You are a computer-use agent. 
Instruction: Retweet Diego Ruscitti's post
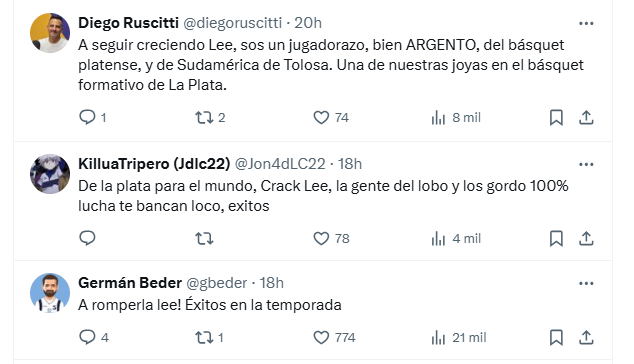[x=210, y=117]
